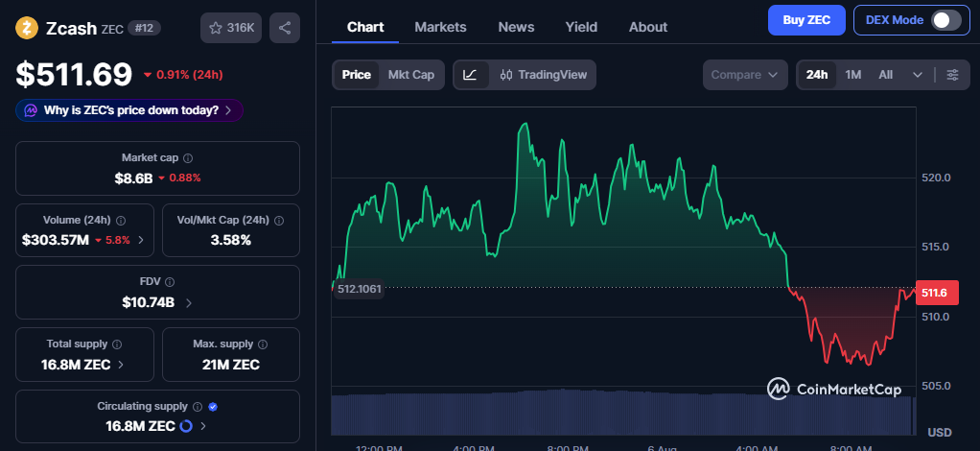
Task: Open the Yield tab
Action: [x=581, y=27]
